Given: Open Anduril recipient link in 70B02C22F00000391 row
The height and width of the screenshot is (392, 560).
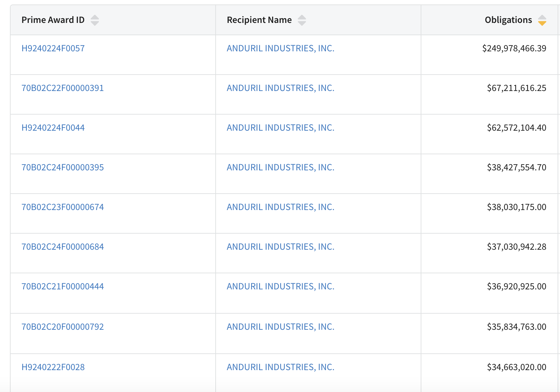Looking at the screenshot, I should (x=281, y=88).
